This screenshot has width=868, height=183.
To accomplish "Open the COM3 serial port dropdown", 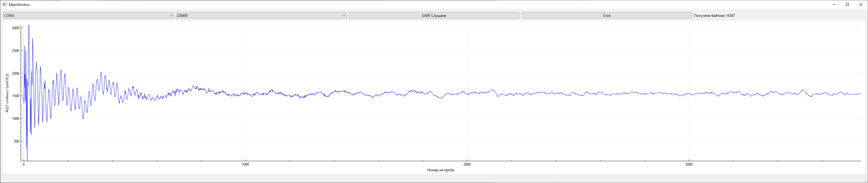I will (x=88, y=16).
